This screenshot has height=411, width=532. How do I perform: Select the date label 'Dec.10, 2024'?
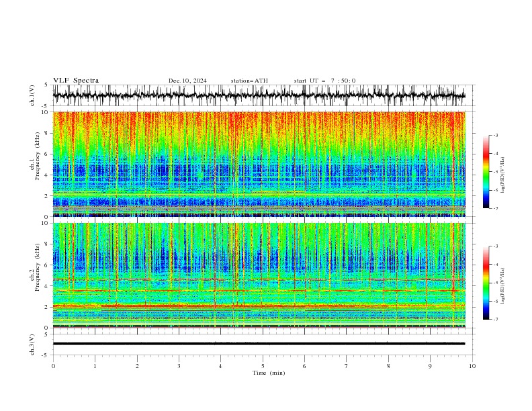tap(187, 81)
